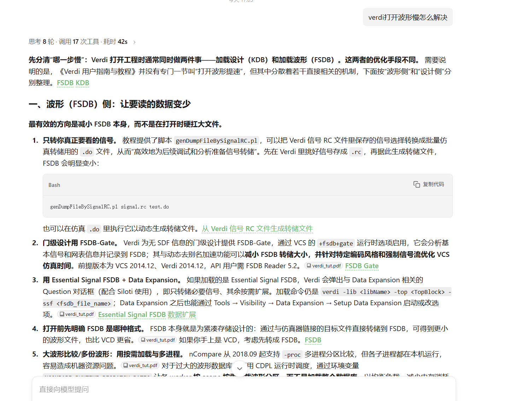Open Essential Signal FSDB 数据扩展 link
This screenshot has width=532, height=401.
click(x=147, y=314)
